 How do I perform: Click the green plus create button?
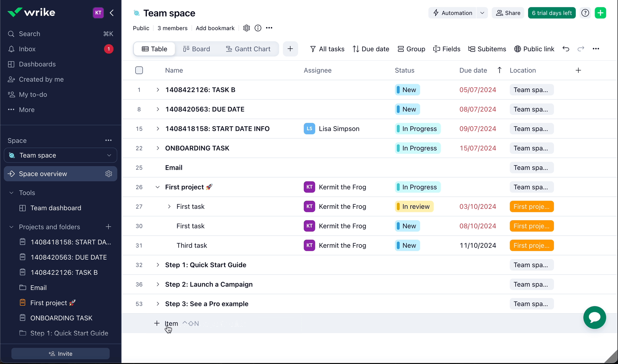[600, 13]
